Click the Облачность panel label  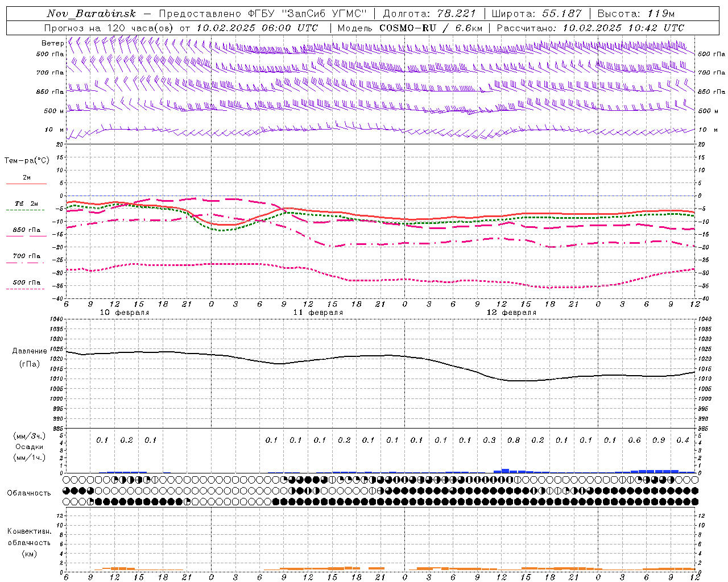29,493
